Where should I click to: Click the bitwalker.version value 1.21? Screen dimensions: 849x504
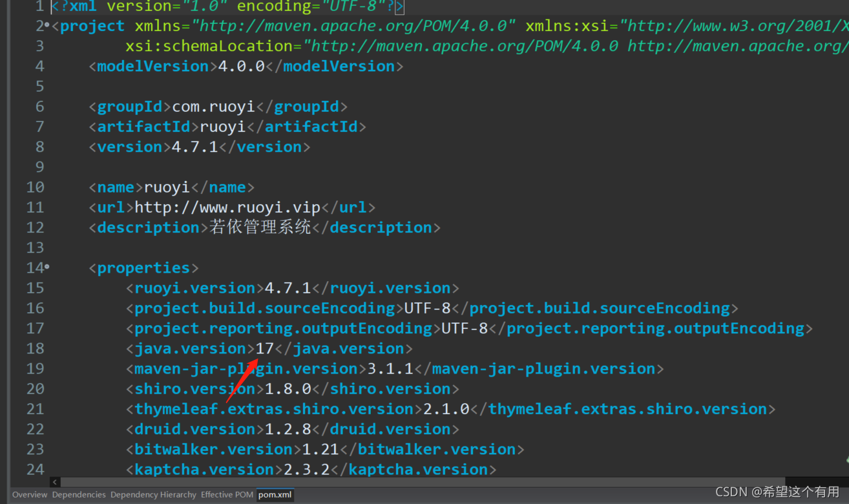pos(321,450)
